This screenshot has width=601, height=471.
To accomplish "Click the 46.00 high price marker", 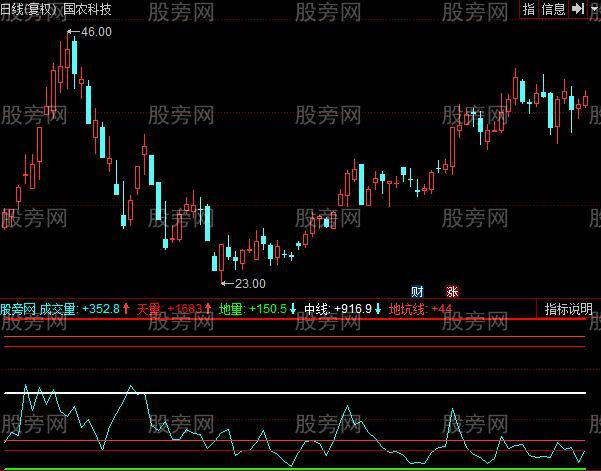I will [x=94, y=32].
